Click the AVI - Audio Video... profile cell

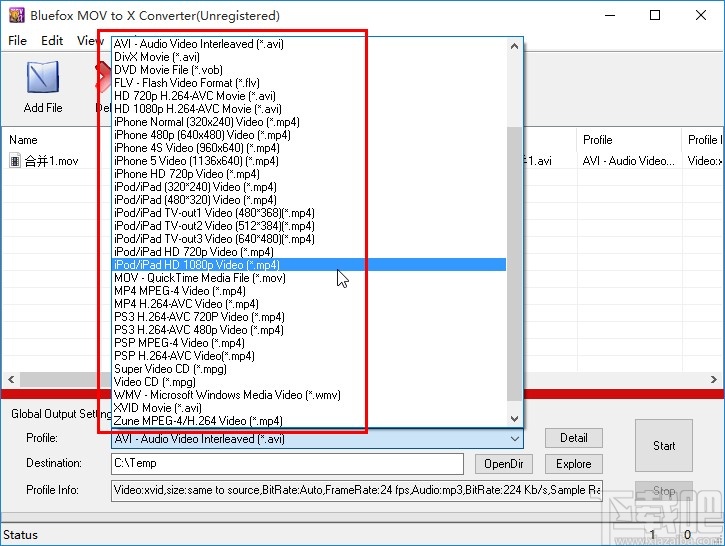[629, 161]
